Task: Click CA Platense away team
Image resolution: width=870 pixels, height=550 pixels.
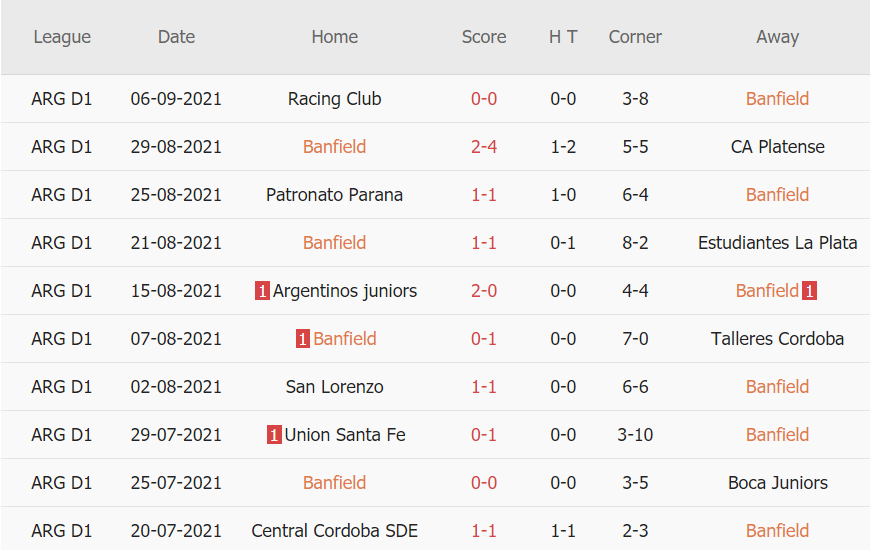Action: [777, 147]
